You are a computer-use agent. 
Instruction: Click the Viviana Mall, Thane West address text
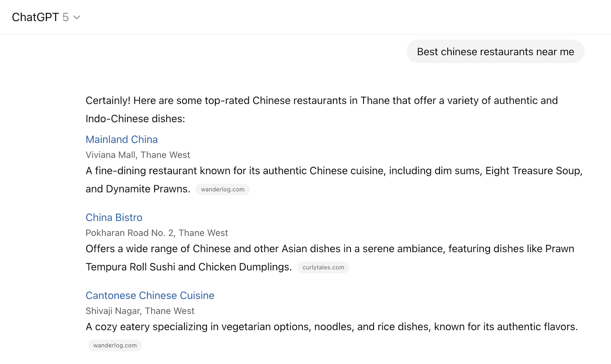coord(137,155)
